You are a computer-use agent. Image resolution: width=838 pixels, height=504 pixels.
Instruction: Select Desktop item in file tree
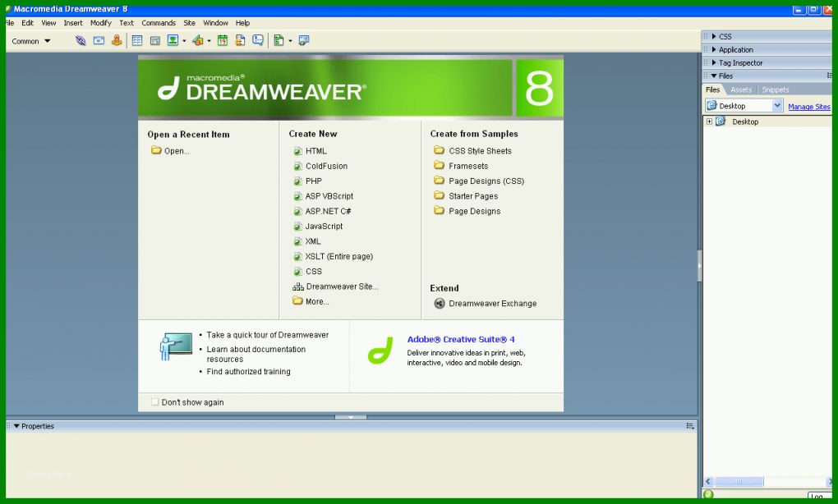coord(745,121)
